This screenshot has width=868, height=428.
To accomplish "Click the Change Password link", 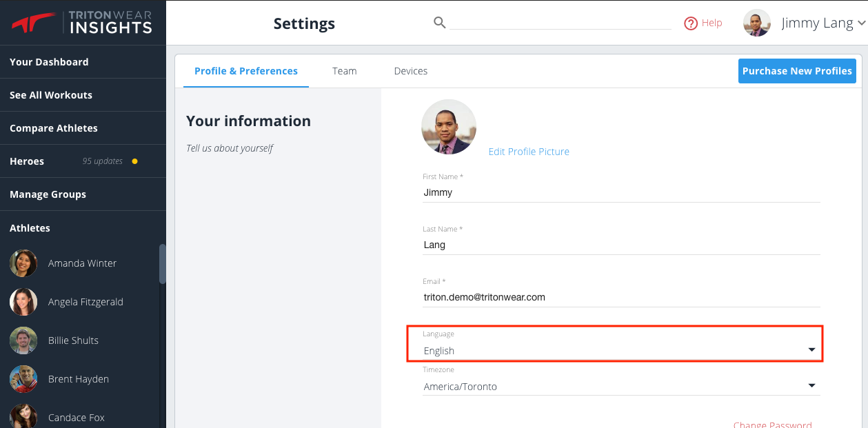I will [x=773, y=425].
